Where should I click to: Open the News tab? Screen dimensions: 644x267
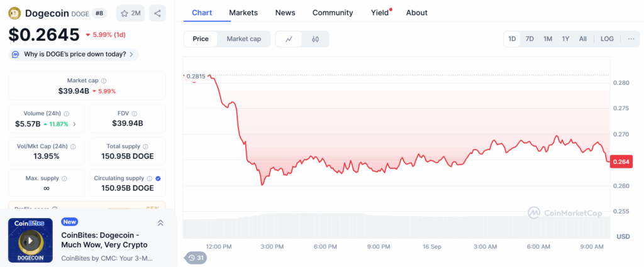tap(285, 13)
